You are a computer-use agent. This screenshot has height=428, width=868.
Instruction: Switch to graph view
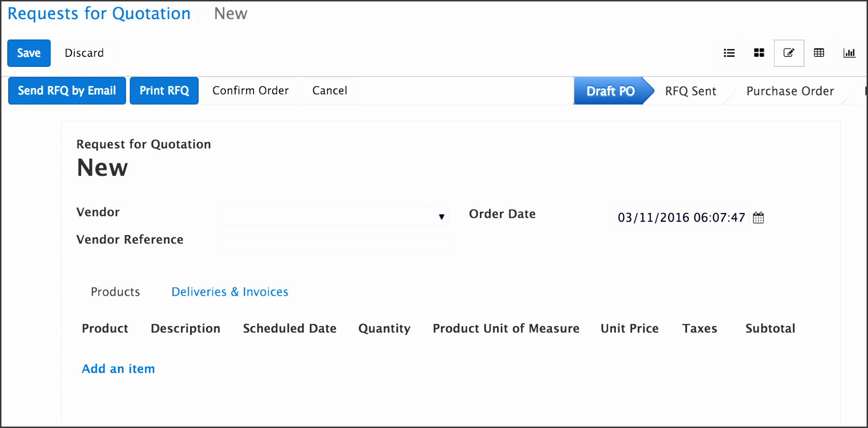tap(849, 53)
